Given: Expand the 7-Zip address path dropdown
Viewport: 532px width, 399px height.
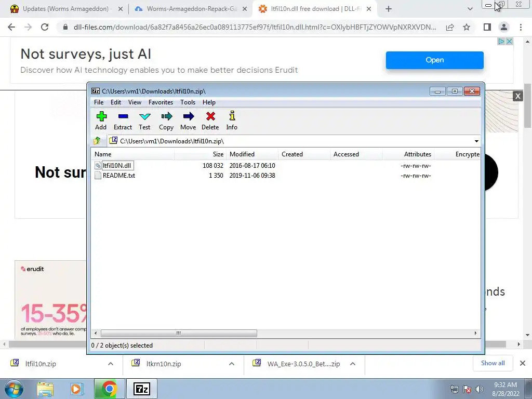Looking at the screenshot, I should [x=476, y=141].
